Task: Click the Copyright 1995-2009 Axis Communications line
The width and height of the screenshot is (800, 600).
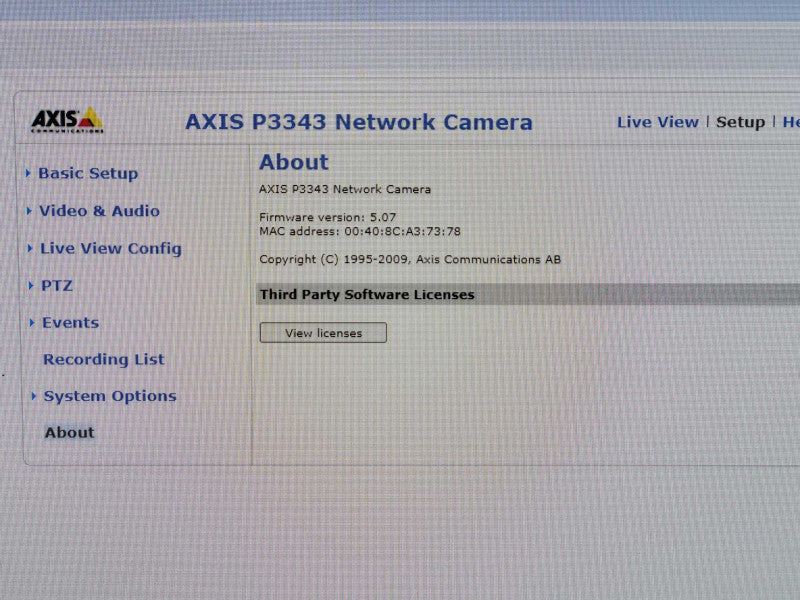Action: coord(410,260)
